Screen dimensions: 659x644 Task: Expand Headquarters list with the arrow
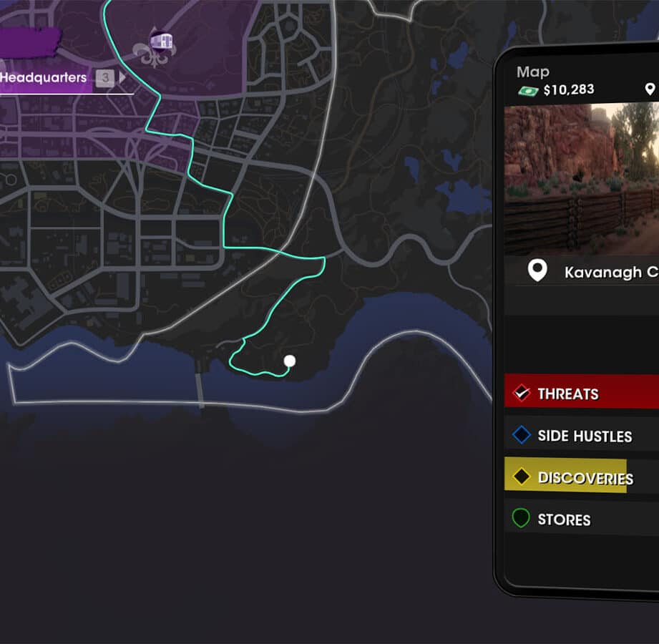point(122,78)
